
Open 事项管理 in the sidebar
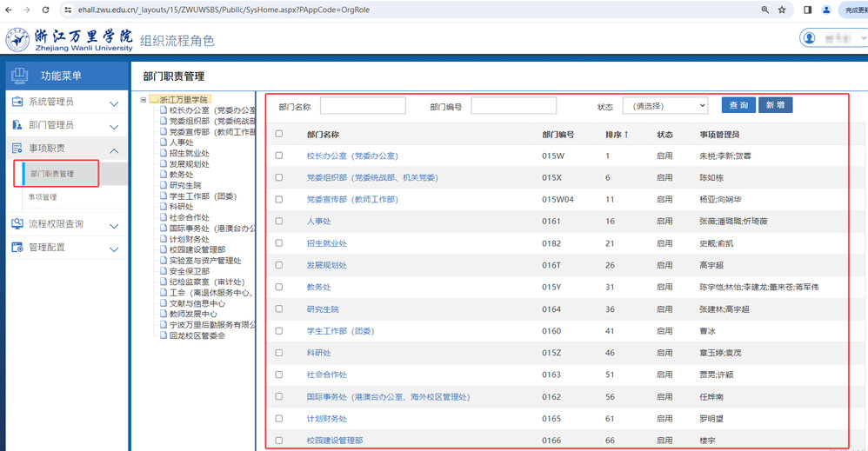tap(43, 197)
